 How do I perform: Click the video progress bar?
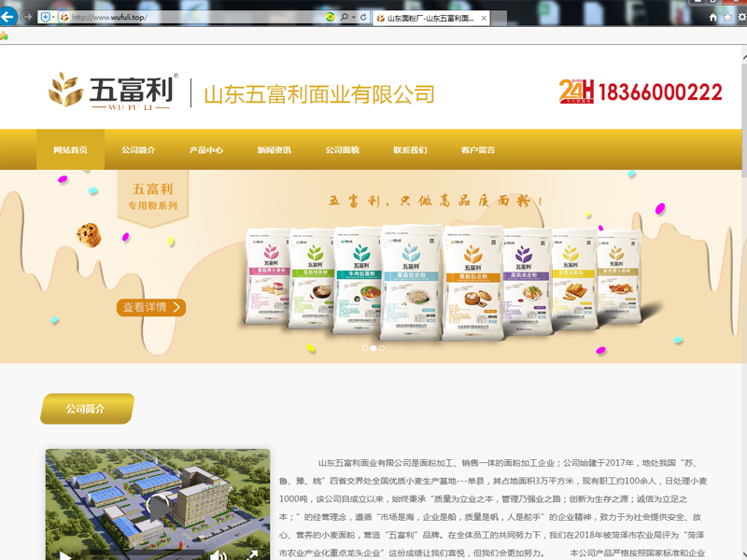coord(142,554)
